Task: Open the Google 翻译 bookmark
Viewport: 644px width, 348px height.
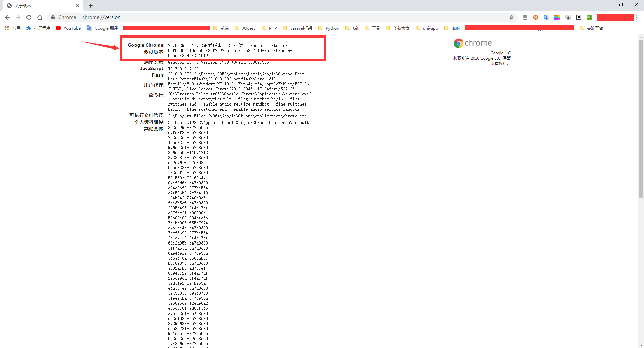Action: 102,28
